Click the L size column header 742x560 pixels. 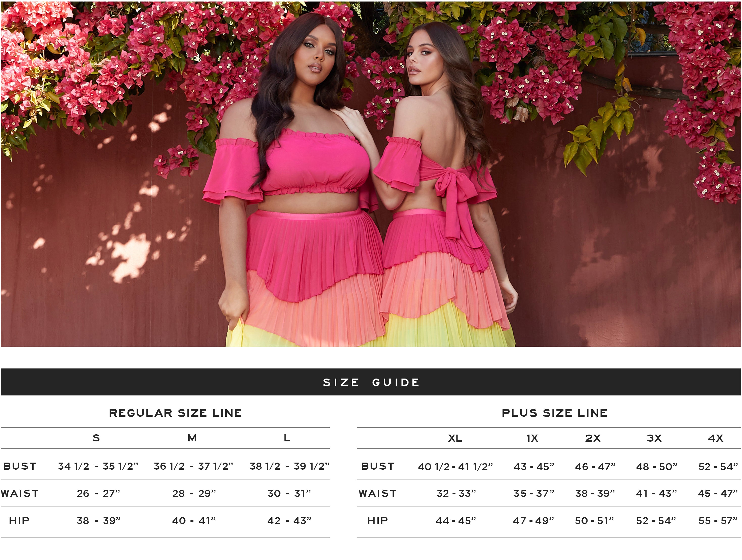287,438
